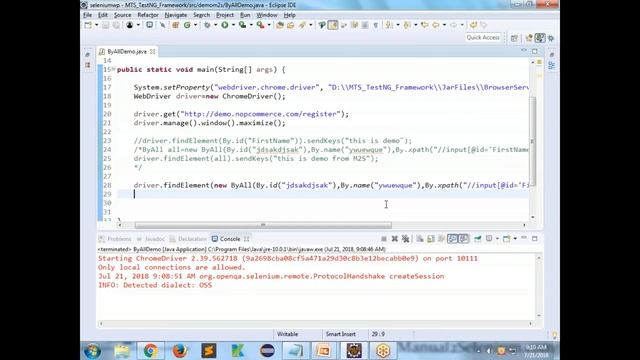Toggle Show Console When Standard Out Changes
This screenshot has height=360, width=640.
pos(452,239)
